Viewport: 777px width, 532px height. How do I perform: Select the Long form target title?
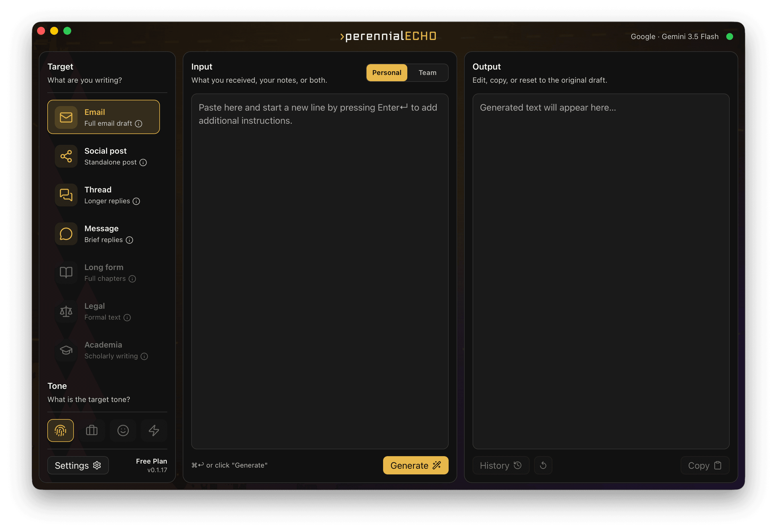104,267
